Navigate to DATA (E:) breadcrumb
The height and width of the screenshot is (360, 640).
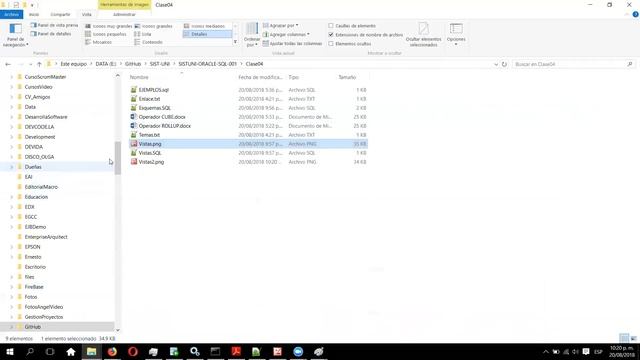(x=106, y=64)
